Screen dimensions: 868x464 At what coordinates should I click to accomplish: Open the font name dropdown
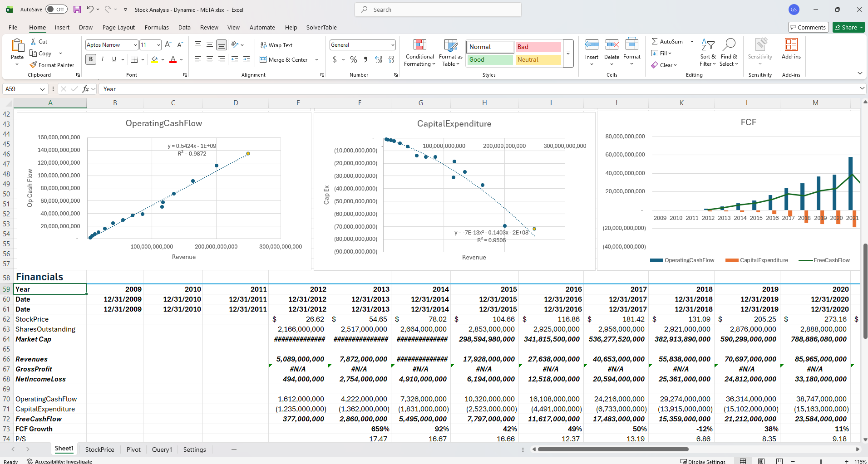pyautogui.click(x=135, y=44)
